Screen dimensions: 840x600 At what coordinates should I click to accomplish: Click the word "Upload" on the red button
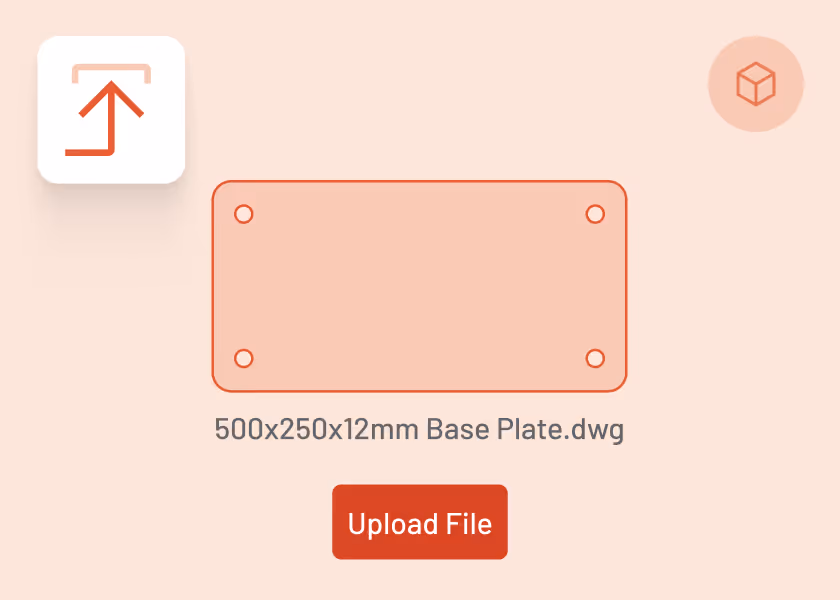393,524
